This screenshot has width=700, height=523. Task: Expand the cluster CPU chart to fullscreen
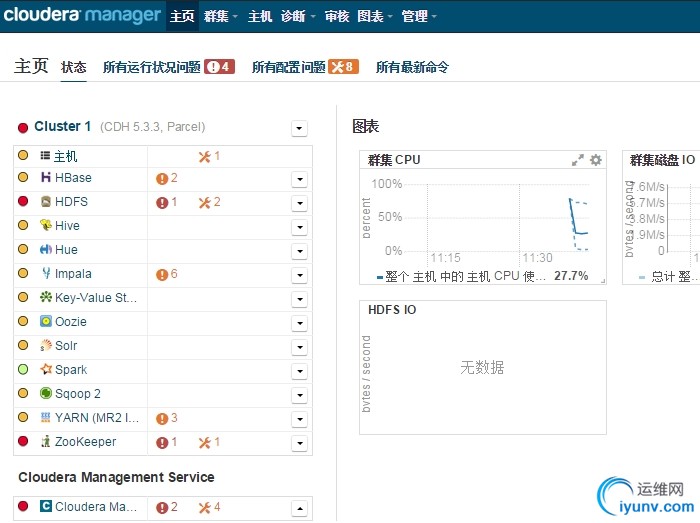(578, 160)
